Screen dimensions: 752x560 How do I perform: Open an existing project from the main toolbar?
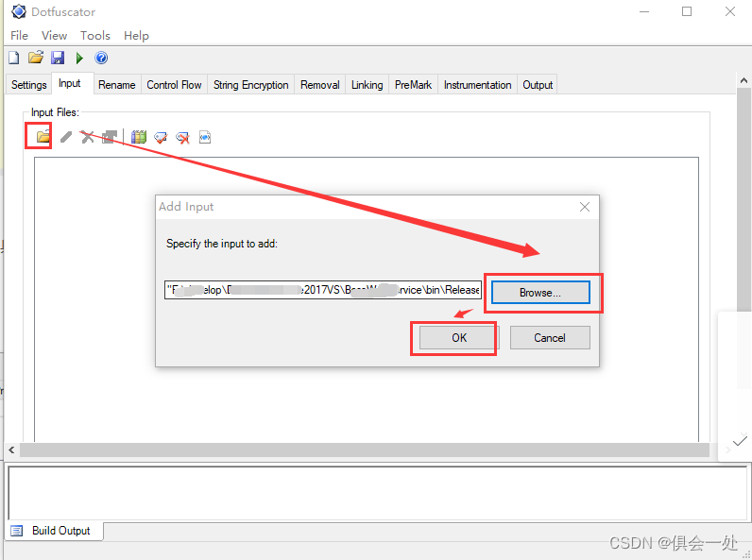click(x=36, y=58)
